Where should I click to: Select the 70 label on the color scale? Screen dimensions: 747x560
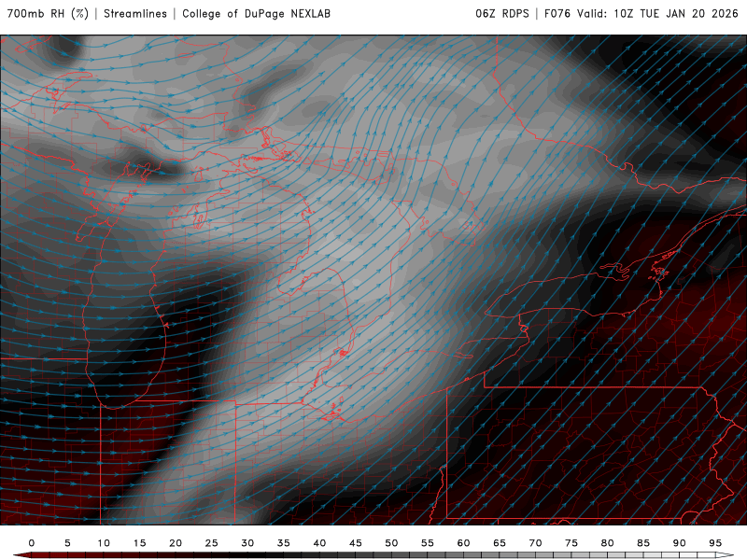click(x=535, y=543)
